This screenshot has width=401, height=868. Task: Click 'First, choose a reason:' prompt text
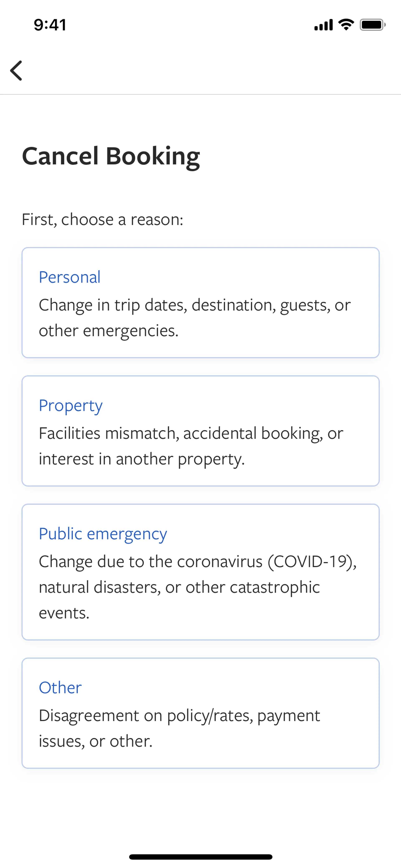pos(102,220)
